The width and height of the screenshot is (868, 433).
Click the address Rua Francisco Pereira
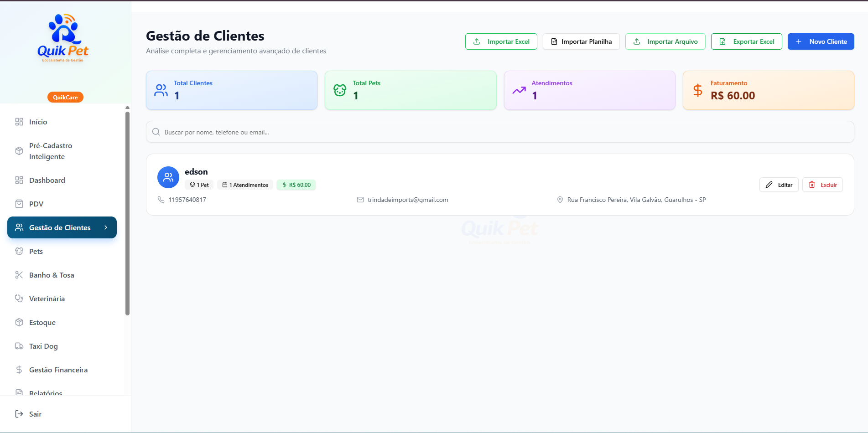point(636,200)
